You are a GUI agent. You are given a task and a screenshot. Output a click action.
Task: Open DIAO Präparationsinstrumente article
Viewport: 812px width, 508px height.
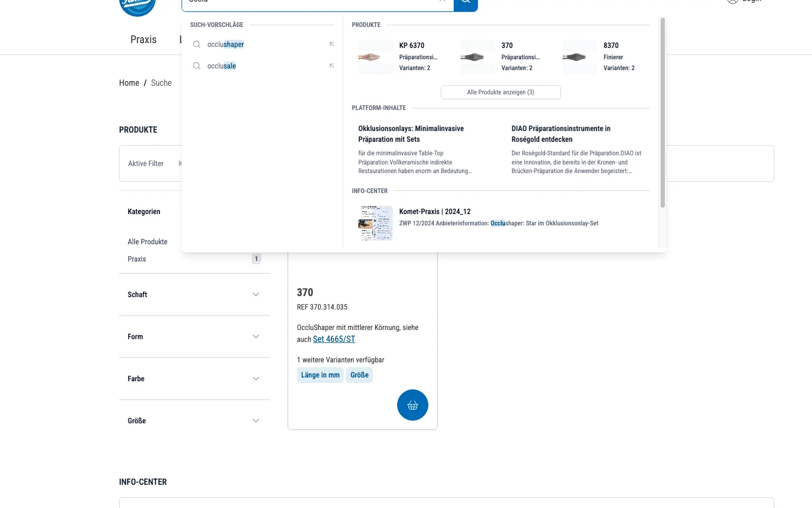pyautogui.click(x=561, y=134)
